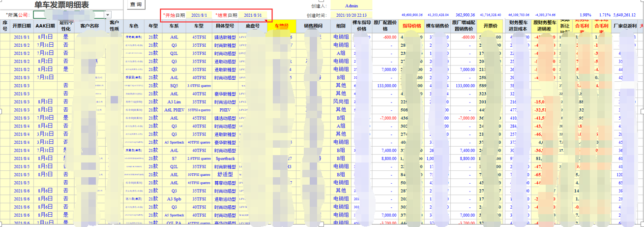Select the 3.0TFSI quattro cell
Image resolution: width=644 pixels, height=227 pixels.
(199, 85)
